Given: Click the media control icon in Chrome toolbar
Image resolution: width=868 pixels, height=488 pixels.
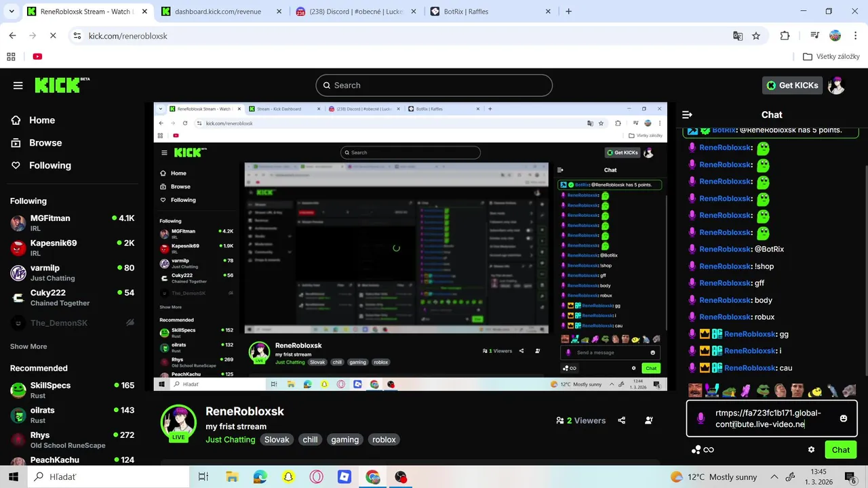Looking at the screenshot, I should click(814, 36).
